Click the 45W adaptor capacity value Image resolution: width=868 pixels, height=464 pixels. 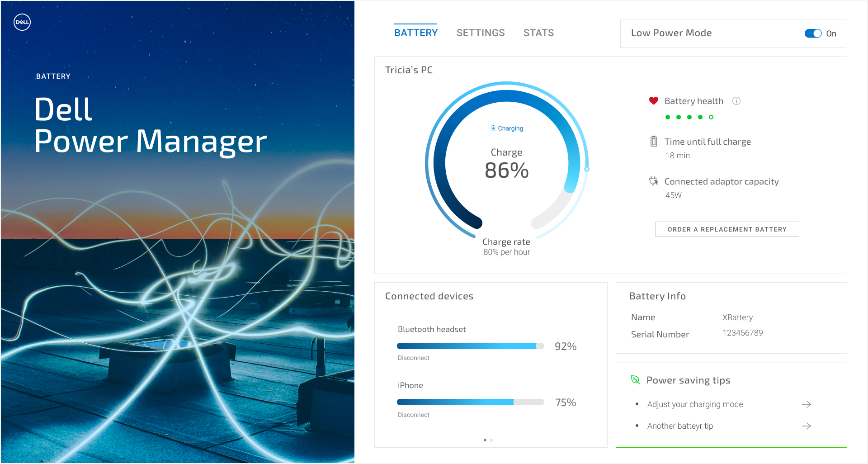[673, 195]
